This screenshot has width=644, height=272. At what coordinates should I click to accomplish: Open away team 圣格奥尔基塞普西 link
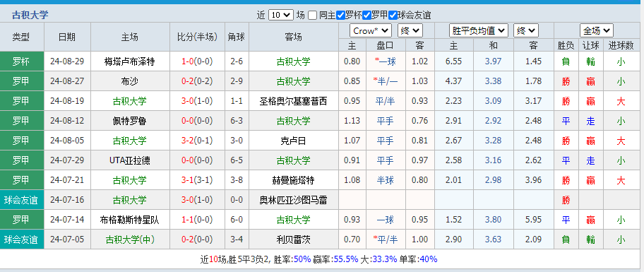coord(294,101)
